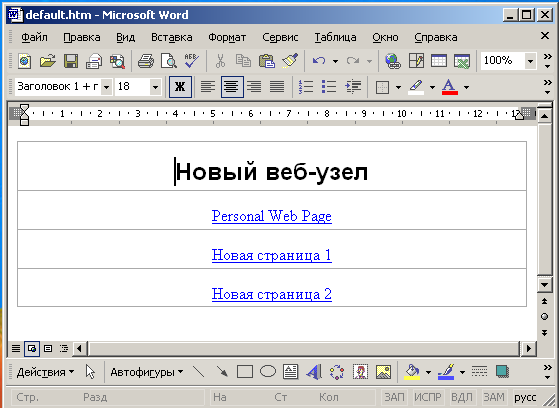This screenshot has width=559, height=408.
Task: Open a file with the folder icon
Action: (48, 61)
